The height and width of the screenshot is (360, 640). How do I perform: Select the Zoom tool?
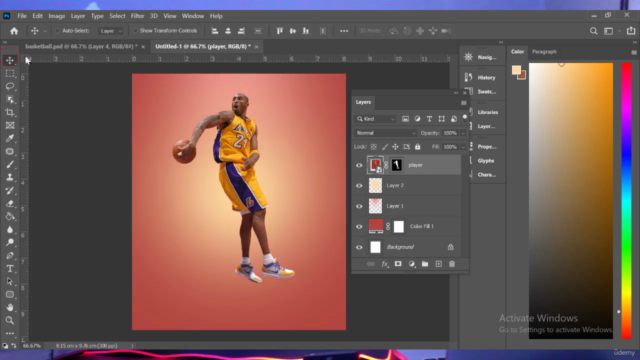[10, 320]
